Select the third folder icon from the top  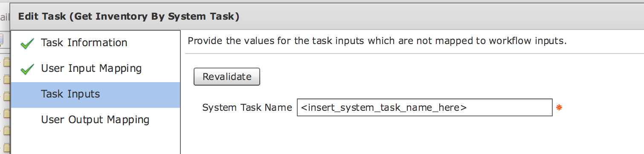[x=6, y=96]
